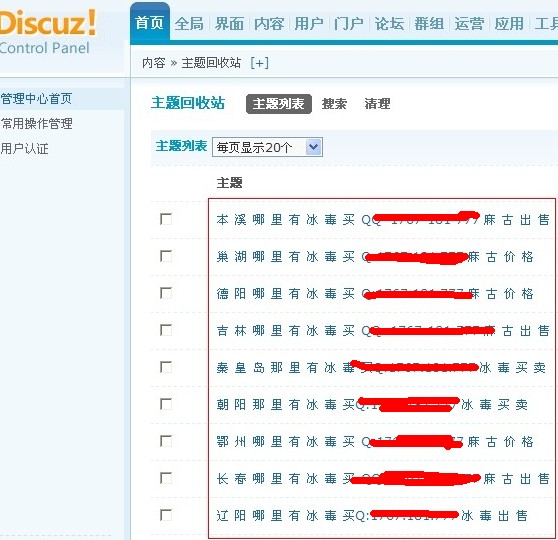Click the [+] button beside the breadcrumb
558x540 pixels.
point(259,63)
